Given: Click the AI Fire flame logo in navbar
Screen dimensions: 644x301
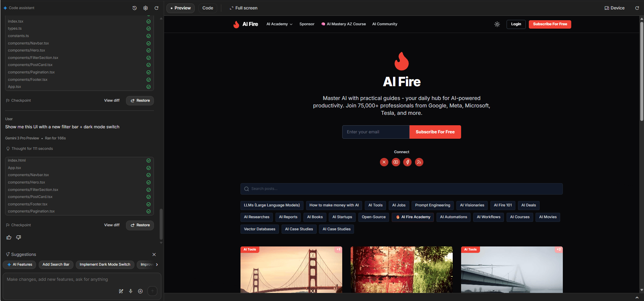Looking at the screenshot, I should click(236, 24).
